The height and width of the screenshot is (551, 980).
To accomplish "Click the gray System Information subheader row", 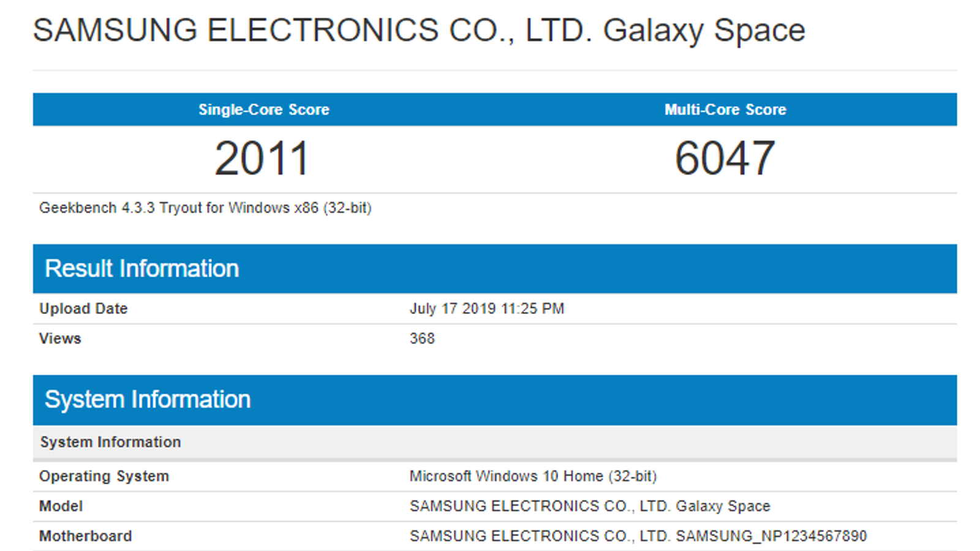I will coord(111,442).
